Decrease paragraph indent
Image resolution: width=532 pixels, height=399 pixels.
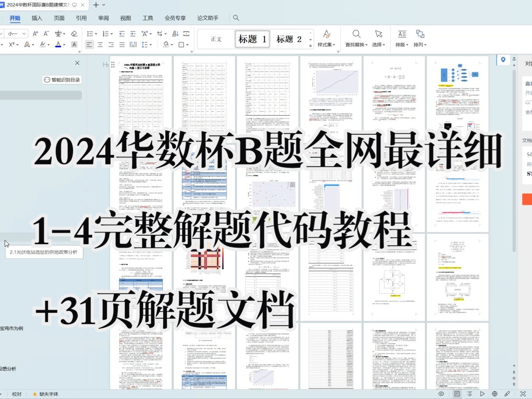coord(122,34)
